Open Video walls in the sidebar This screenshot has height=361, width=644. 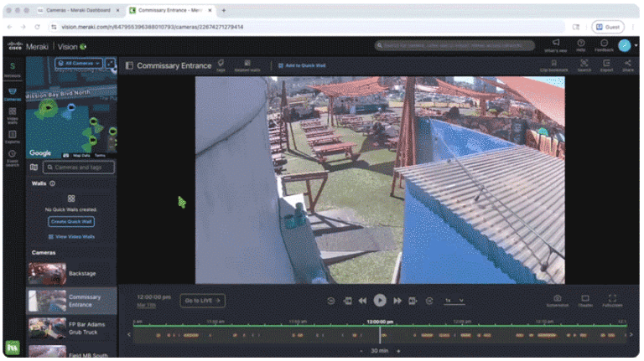(13, 116)
